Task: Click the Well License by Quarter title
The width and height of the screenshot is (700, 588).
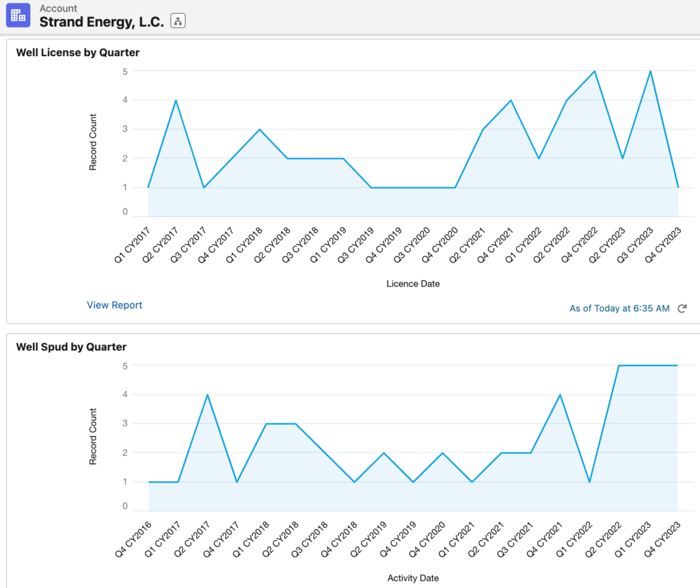Action: [77, 52]
